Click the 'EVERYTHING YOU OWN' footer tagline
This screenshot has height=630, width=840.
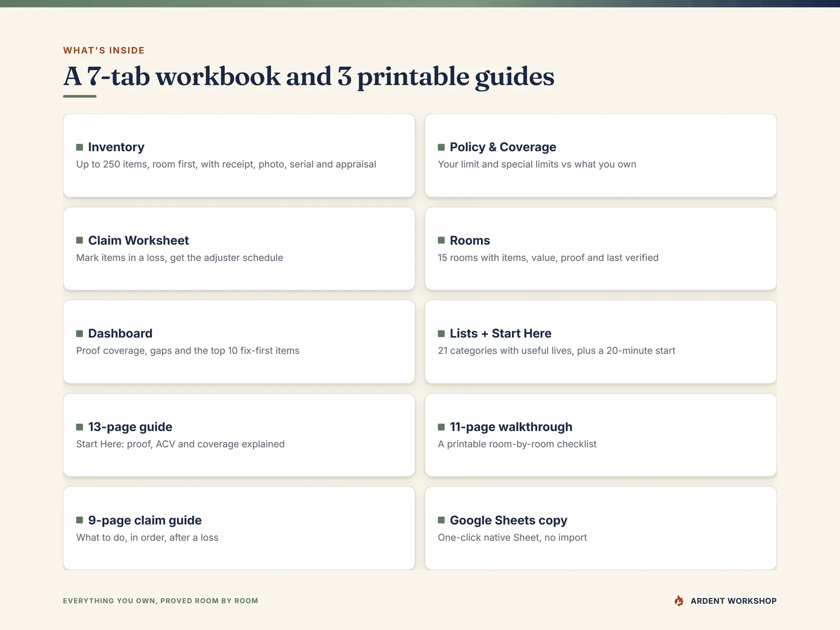(x=161, y=601)
